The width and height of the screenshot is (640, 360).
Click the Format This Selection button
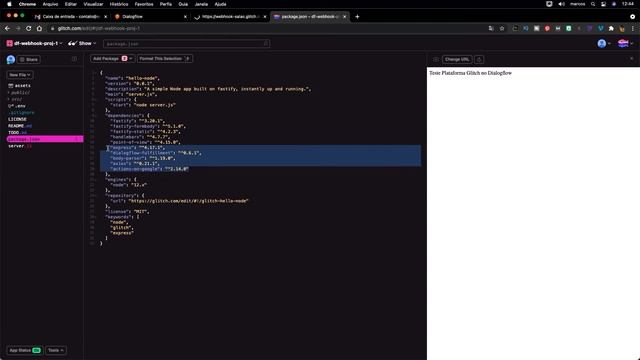[x=164, y=59]
